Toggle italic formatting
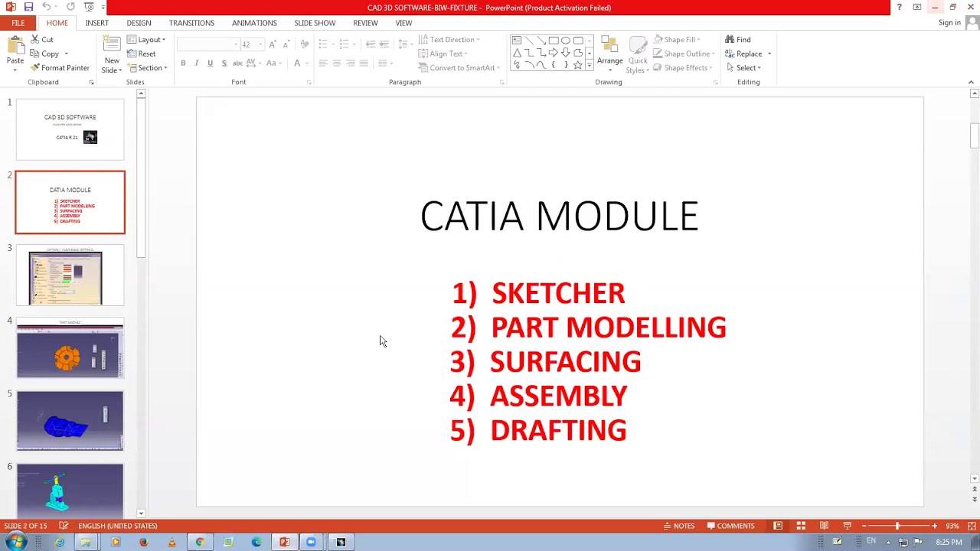Viewport: 980px width, 551px height. 197,63
